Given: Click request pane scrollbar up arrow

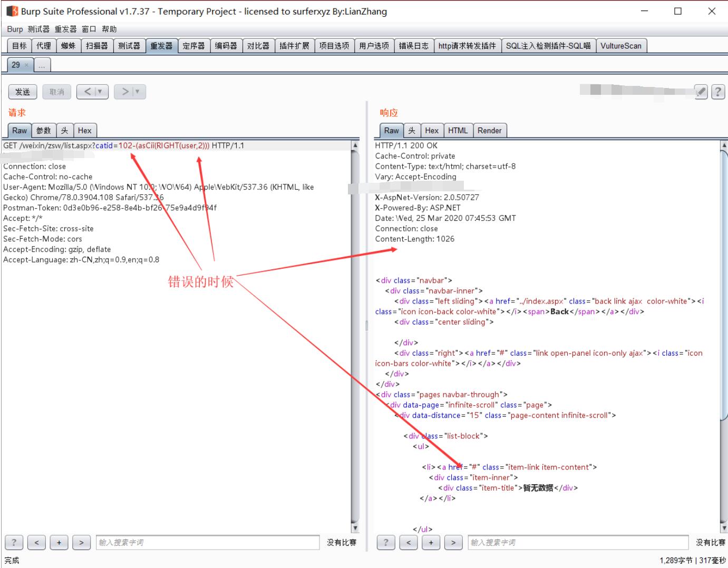Looking at the screenshot, I should pyautogui.click(x=355, y=145).
